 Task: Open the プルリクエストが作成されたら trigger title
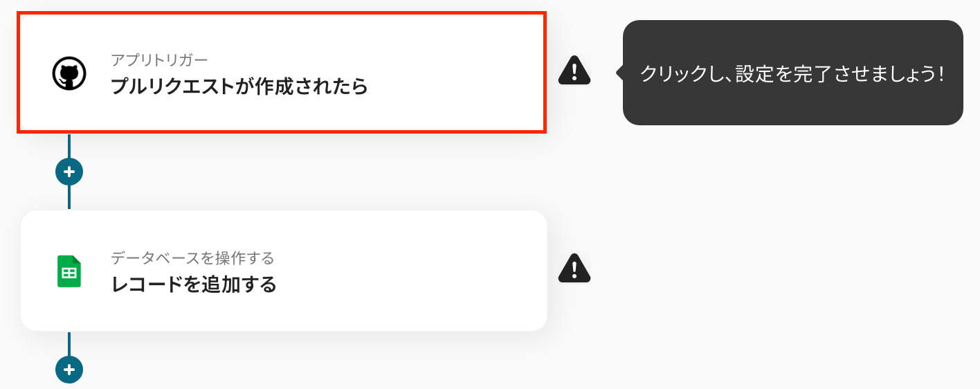pyautogui.click(x=239, y=87)
